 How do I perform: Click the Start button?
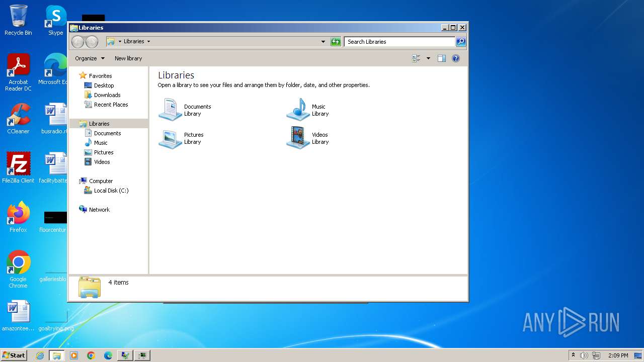point(14,355)
